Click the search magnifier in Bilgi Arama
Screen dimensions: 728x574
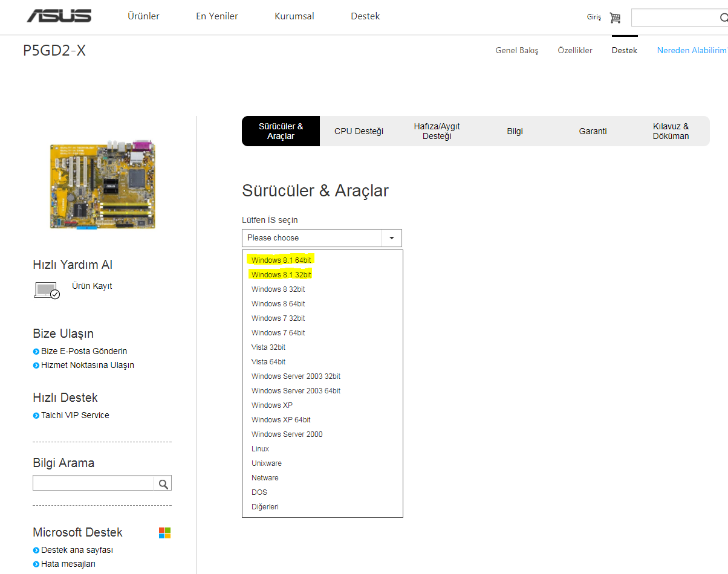[163, 483]
